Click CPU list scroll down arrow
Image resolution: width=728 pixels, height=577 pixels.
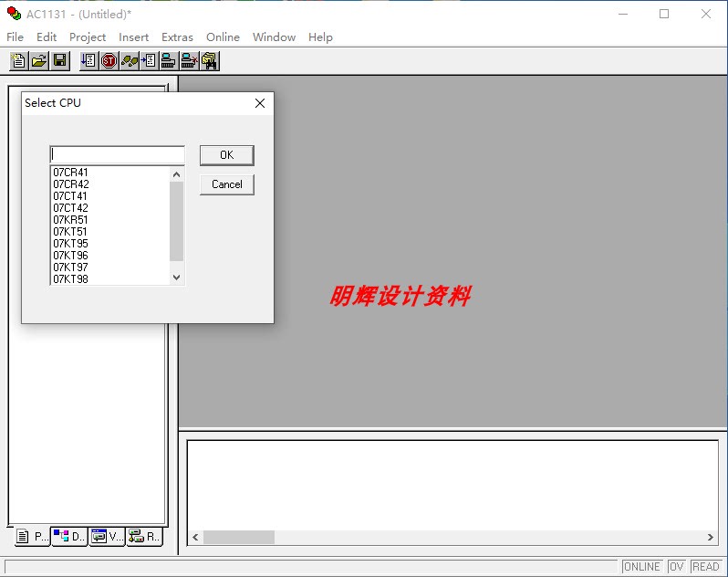[176, 278]
